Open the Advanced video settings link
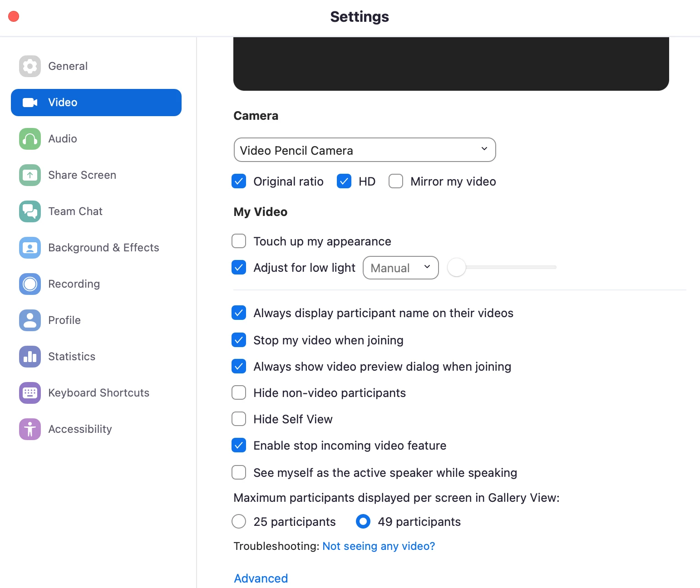The image size is (700, 588). [x=261, y=578]
